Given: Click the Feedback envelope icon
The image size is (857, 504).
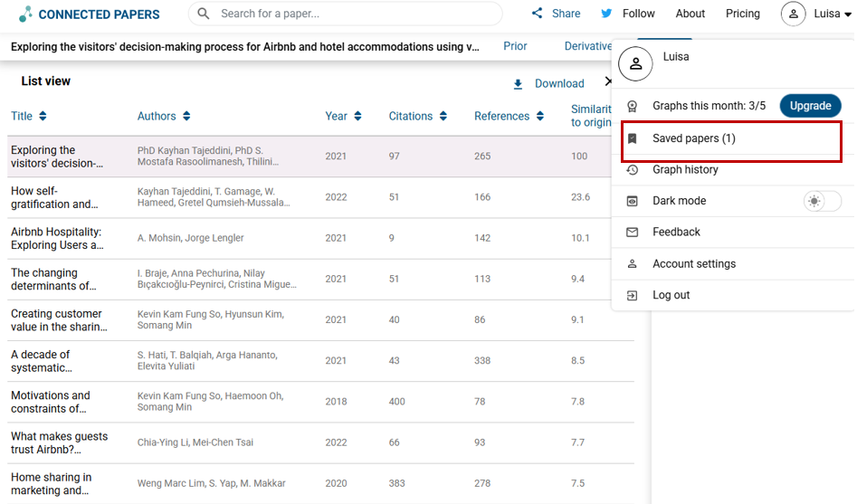Looking at the screenshot, I should (x=633, y=233).
